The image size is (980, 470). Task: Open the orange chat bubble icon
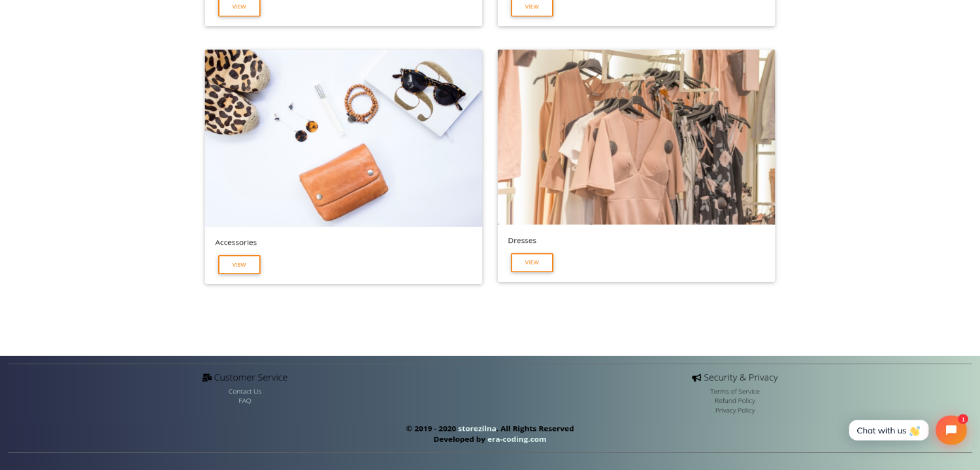coord(951,430)
